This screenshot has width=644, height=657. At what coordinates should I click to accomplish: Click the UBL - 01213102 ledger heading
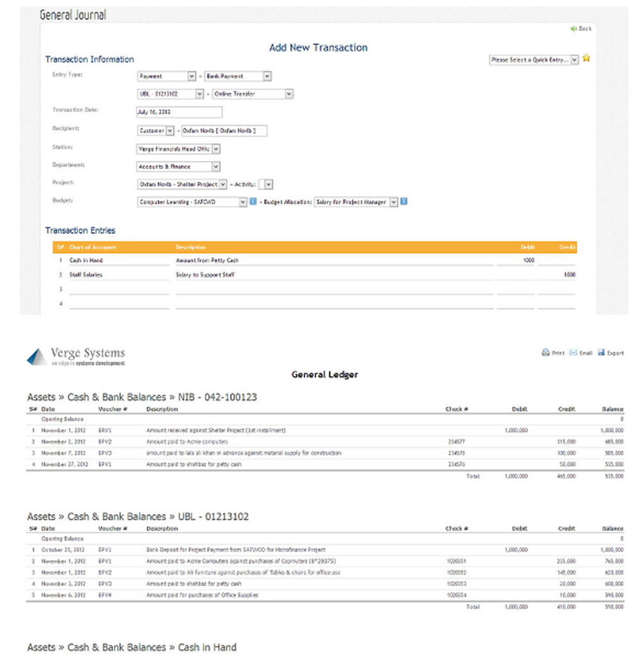coord(213,516)
